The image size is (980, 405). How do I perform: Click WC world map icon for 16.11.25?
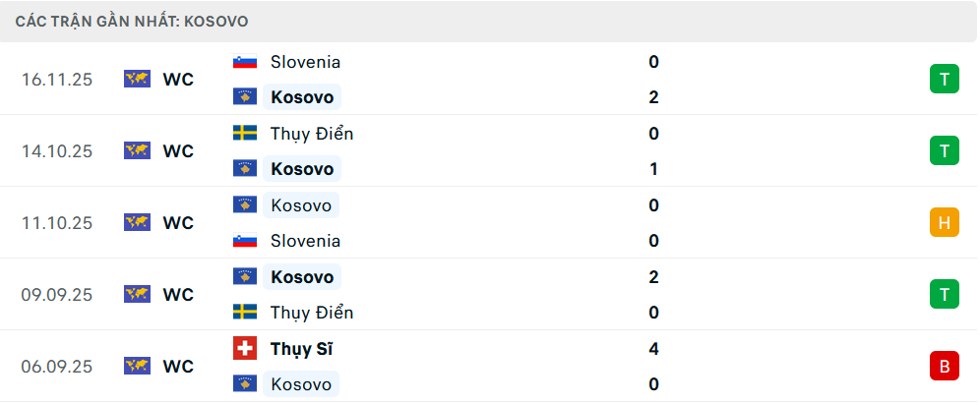click(x=137, y=80)
